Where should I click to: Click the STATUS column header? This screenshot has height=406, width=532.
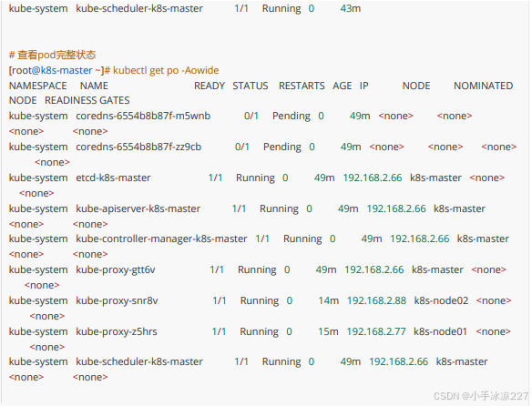click(x=250, y=86)
